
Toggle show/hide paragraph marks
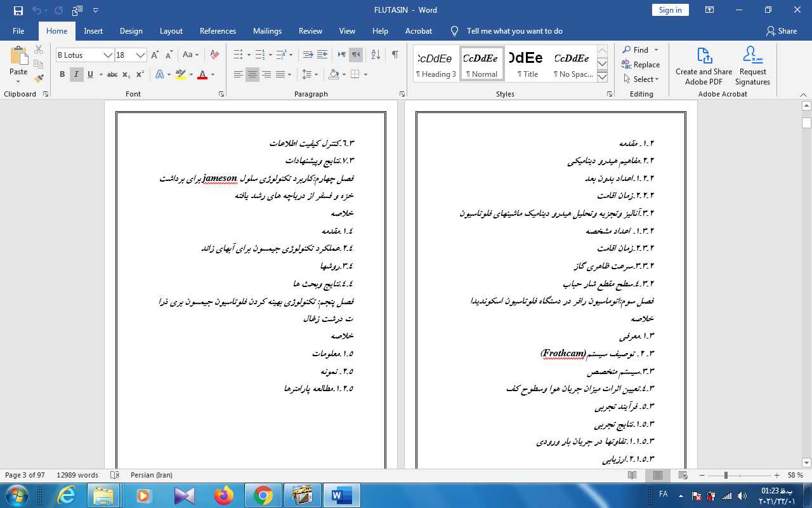coord(395,55)
